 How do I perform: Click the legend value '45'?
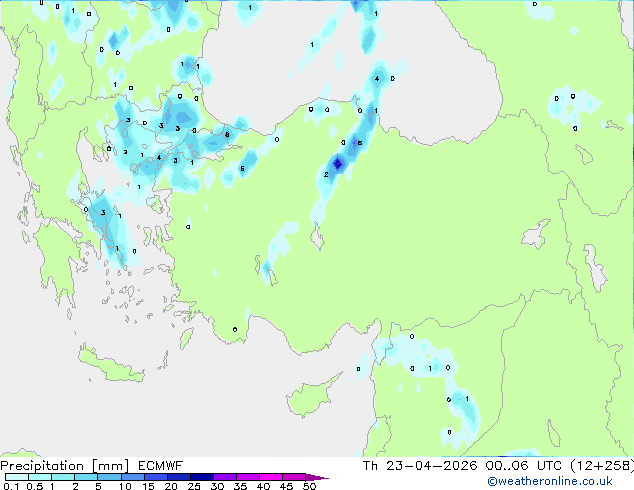click(286, 486)
